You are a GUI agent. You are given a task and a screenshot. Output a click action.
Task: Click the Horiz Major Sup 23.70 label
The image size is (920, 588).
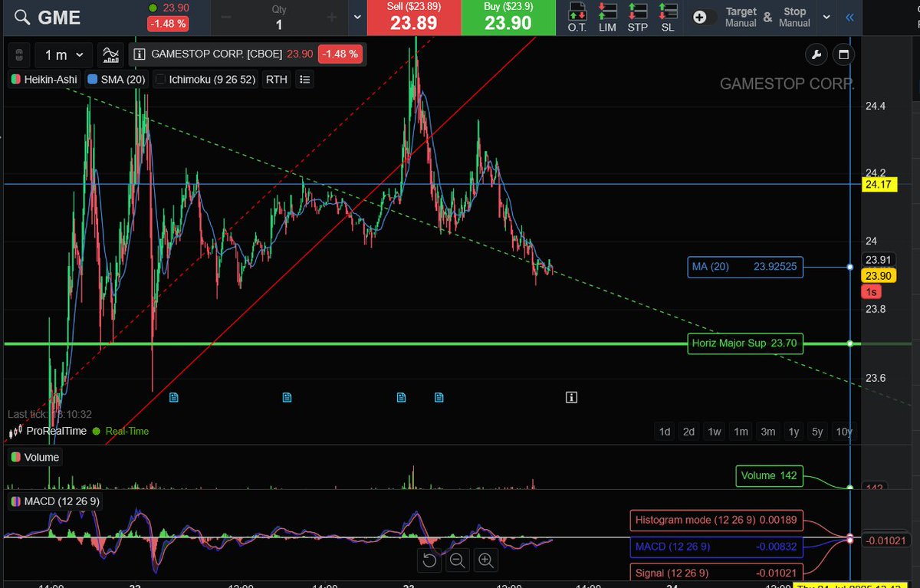[744, 343]
